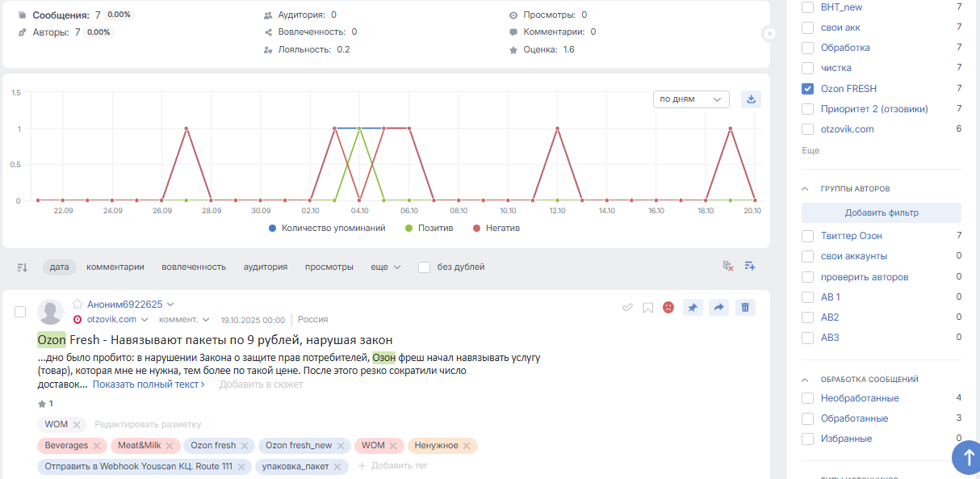Click the sort direction icon beside the 'дата' tab

tap(23, 267)
